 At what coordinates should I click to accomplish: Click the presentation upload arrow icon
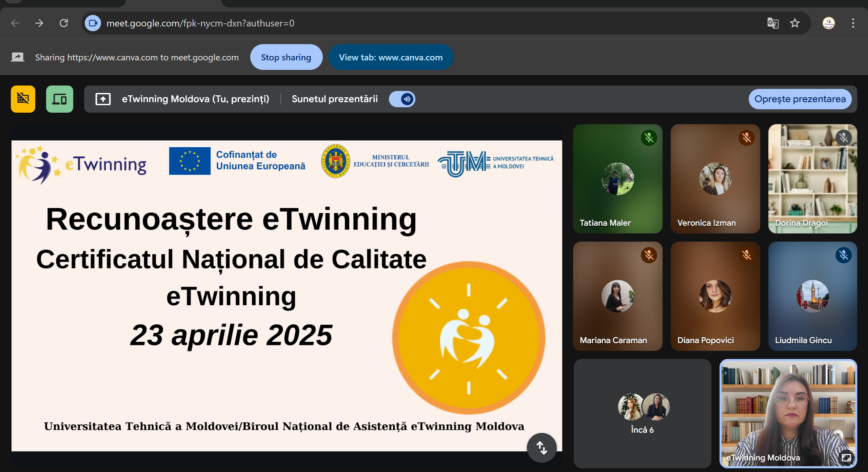click(x=103, y=99)
